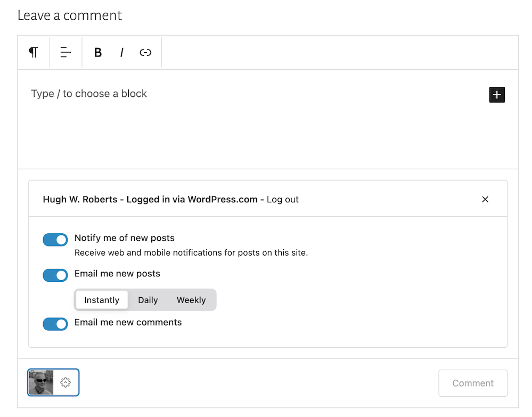The height and width of the screenshot is (417, 532).
Task: Click the black plus add block button
Action: point(496,95)
